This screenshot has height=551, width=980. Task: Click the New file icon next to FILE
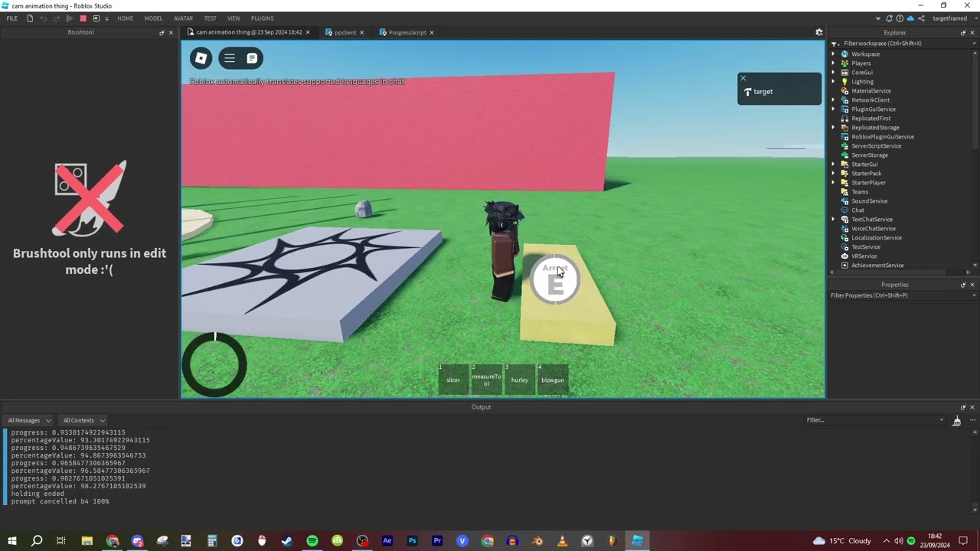30,18
